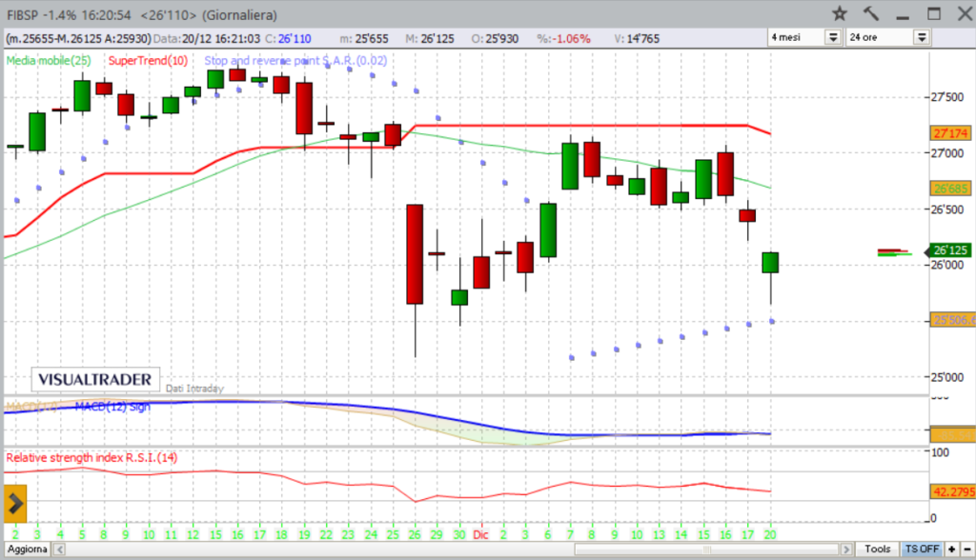Click the orange arrow expand button
Image resolution: width=976 pixels, height=560 pixels.
coord(15,504)
